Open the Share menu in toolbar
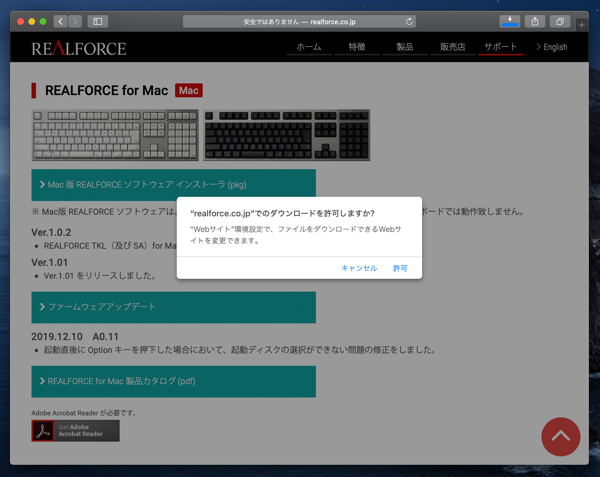This screenshot has width=600, height=477. (535, 21)
